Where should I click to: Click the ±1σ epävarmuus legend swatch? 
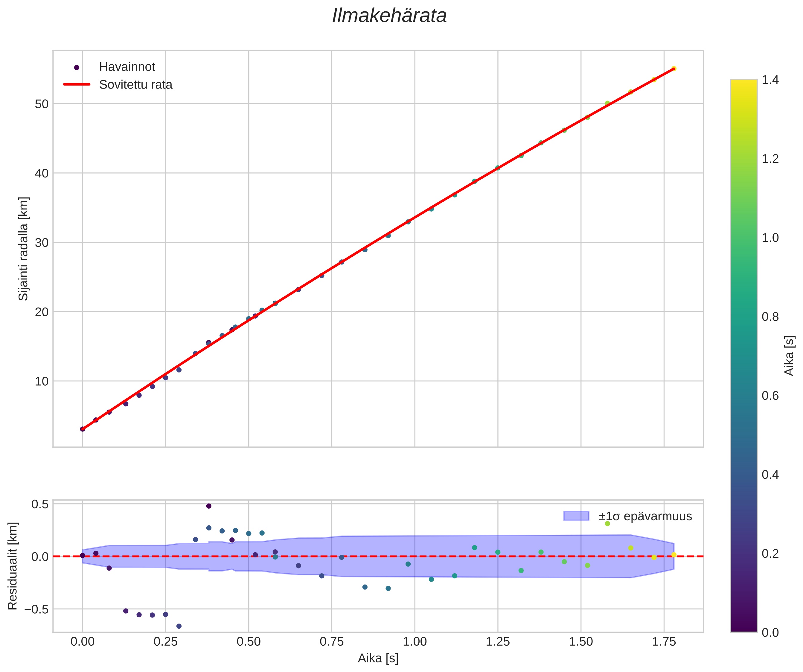click(576, 516)
